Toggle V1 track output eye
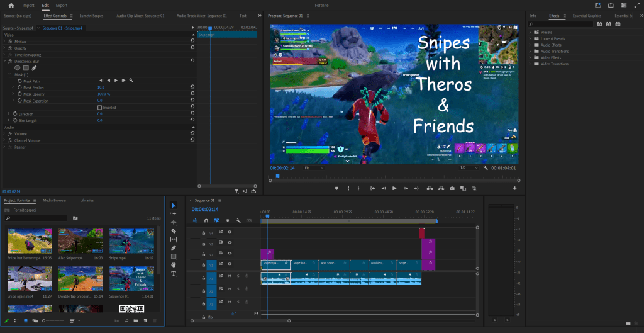Screen dimensions: 644x333 click(230, 264)
